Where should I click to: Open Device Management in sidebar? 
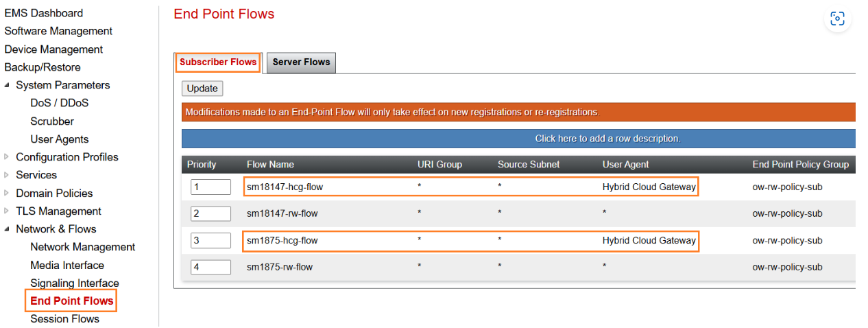[x=53, y=49]
